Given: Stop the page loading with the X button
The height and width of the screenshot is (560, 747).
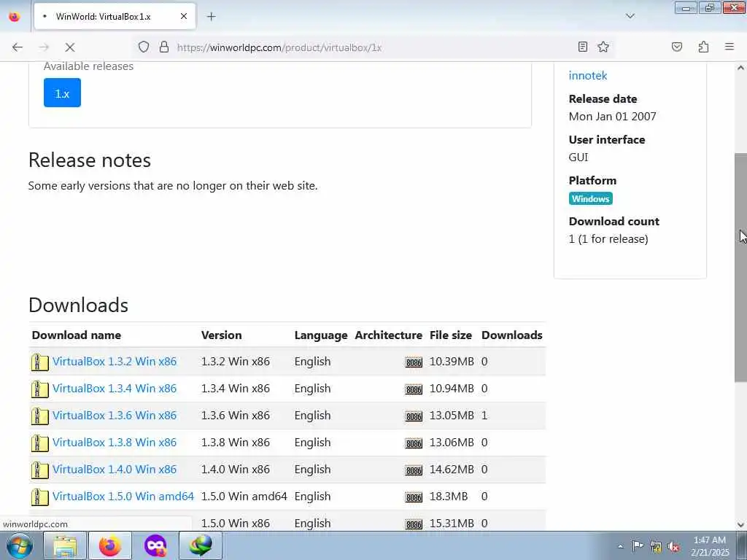Looking at the screenshot, I should coord(70,47).
